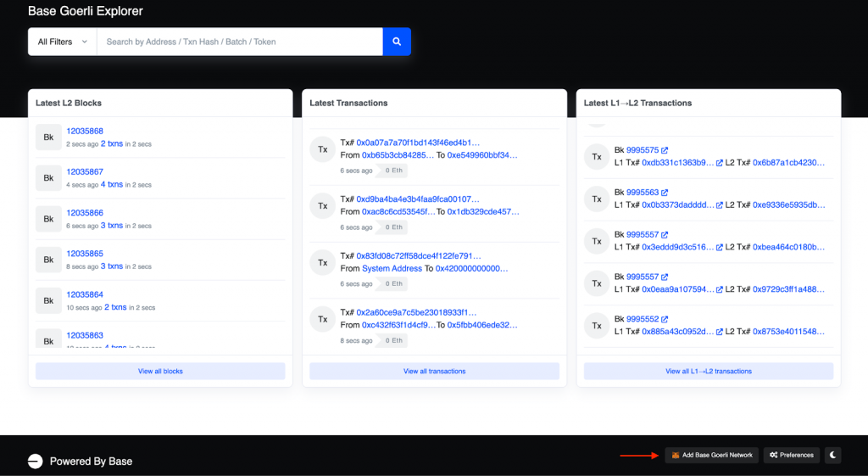Open L2 Tx 0x9729c3ff1a488
This screenshot has width=868, height=476.
(x=789, y=289)
